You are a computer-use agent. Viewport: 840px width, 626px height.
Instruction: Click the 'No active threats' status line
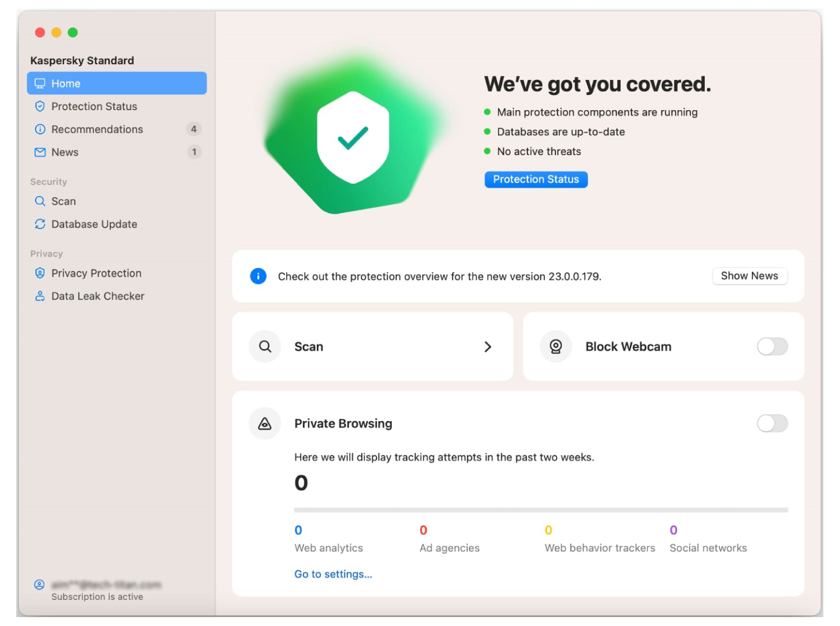539,151
